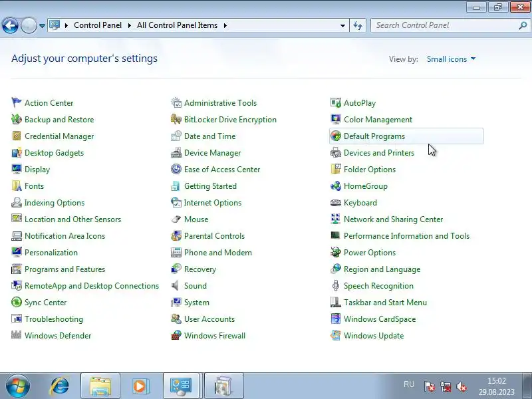Click the Ease of Access Center icon

tap(176, 170)
